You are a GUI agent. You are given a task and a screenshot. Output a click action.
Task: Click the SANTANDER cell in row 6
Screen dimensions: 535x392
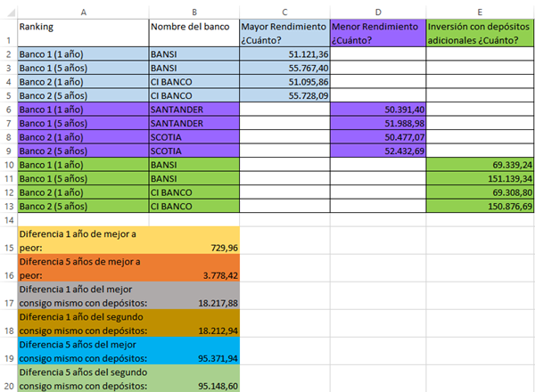tap(193, 108)
